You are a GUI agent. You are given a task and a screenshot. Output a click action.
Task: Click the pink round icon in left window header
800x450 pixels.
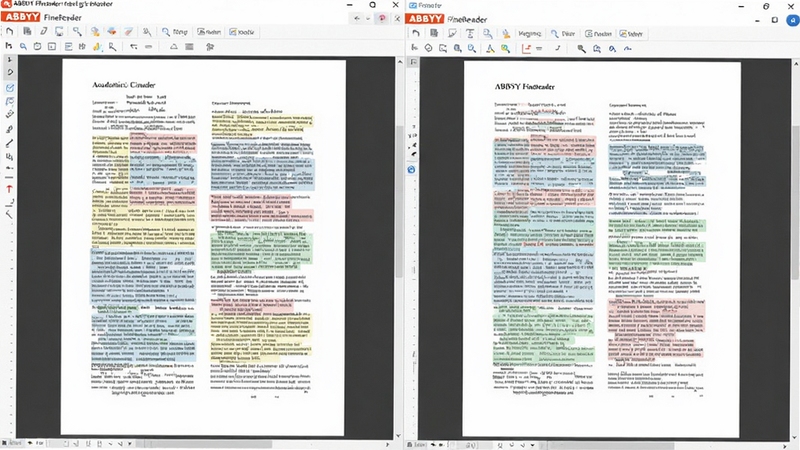coord(382,18)
